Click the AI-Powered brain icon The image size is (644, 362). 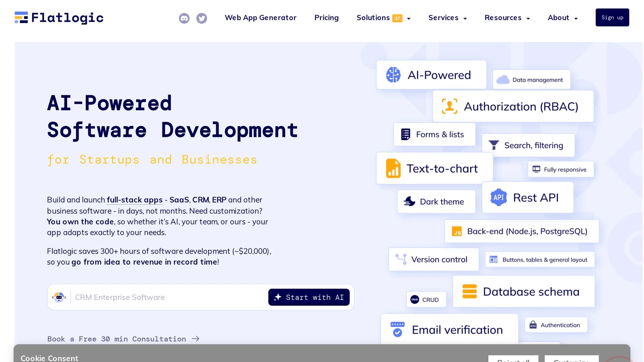[393, 75]
